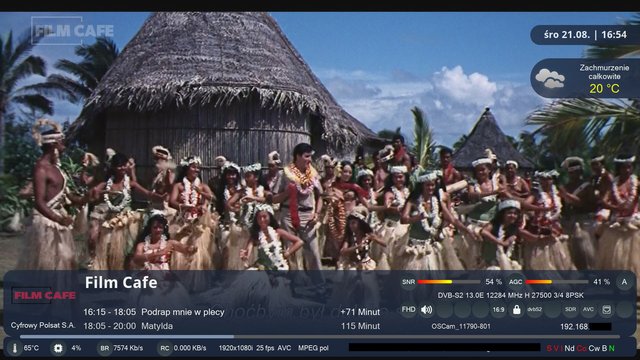The height and width of the screenshot is (360, 640).
Task: Click next programme 'Matylda'
Action: pyautogui.click(x=157, y=326)
